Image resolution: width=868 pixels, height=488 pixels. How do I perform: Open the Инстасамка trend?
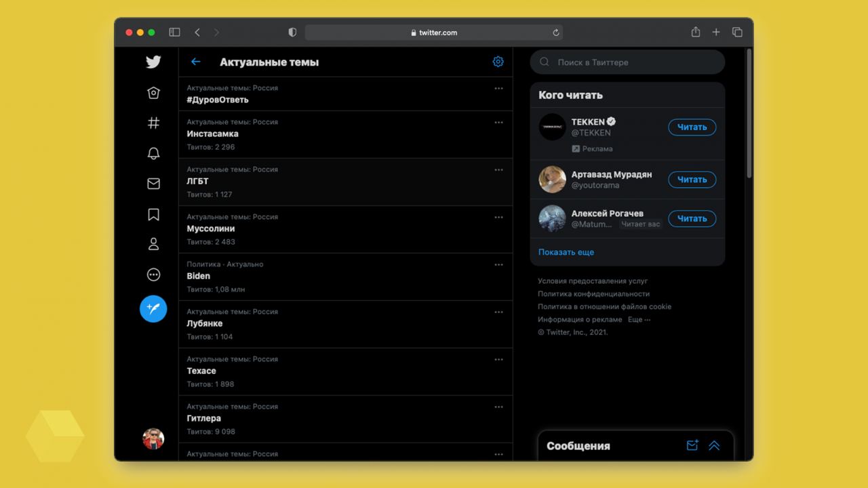click(x=346, y=134)
